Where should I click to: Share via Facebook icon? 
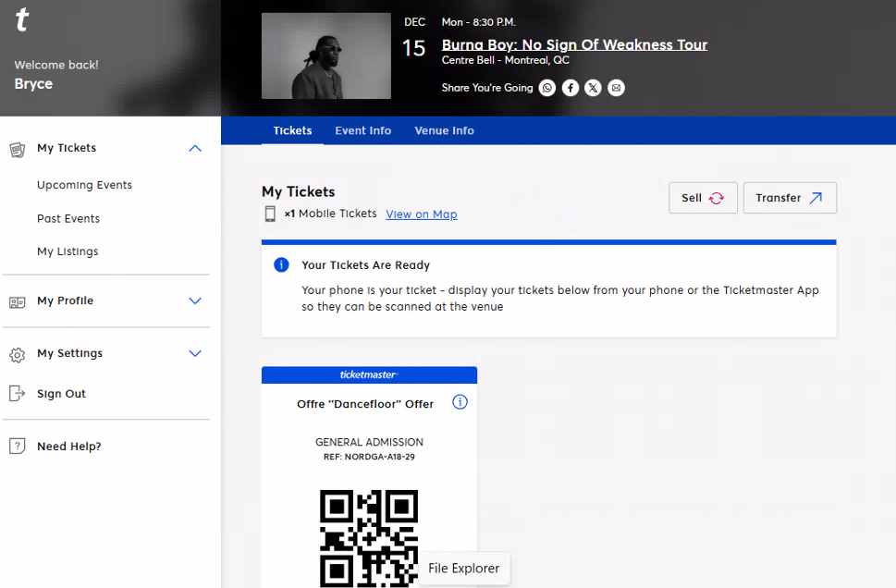tap(571, 88)
